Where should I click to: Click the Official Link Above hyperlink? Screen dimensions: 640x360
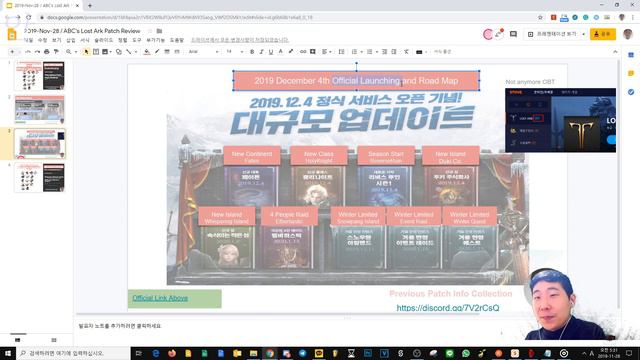pos(160,298)
